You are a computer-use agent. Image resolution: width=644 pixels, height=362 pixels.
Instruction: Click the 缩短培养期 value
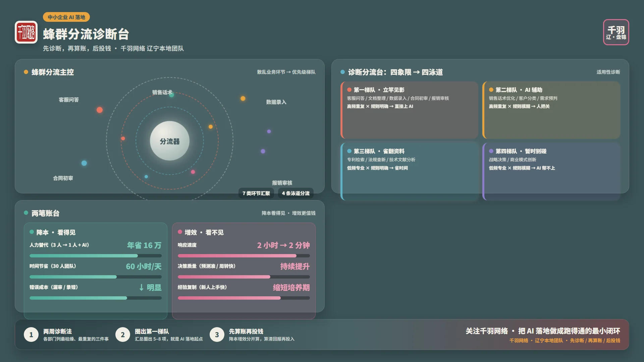(291, 288)
